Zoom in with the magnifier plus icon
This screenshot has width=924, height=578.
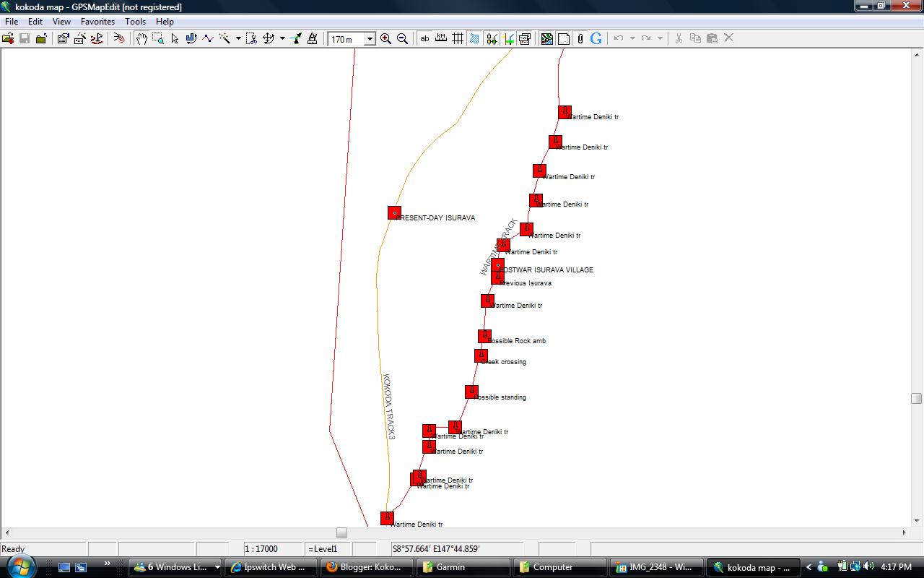coord(385,38)
